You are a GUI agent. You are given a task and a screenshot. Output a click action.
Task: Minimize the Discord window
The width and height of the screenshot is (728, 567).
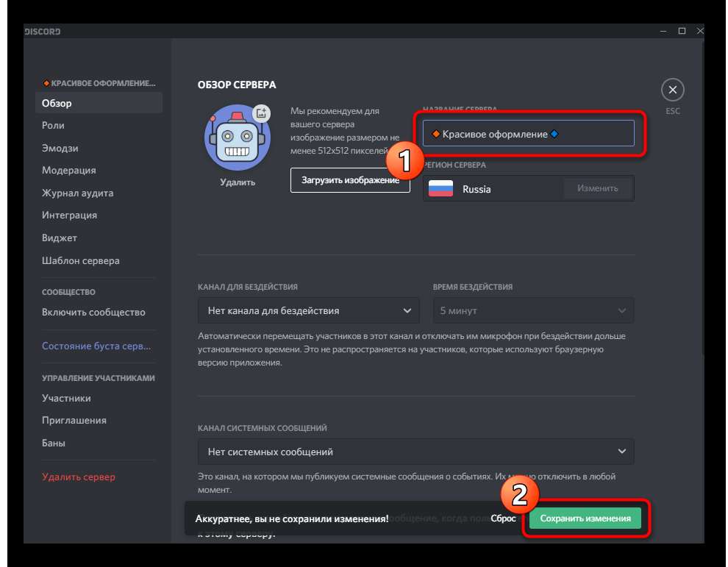pos(663,31)
